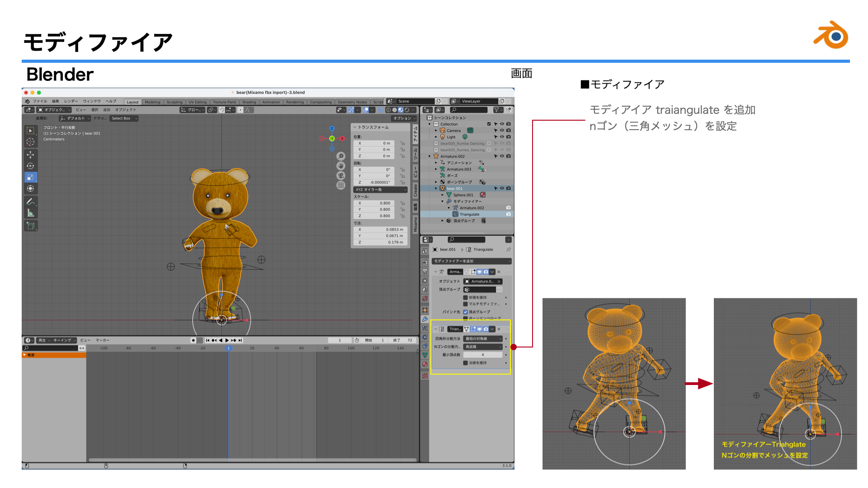Open the Physics properties tab icon
Viewport: 868px width, 488px height.
pos(425,337)
